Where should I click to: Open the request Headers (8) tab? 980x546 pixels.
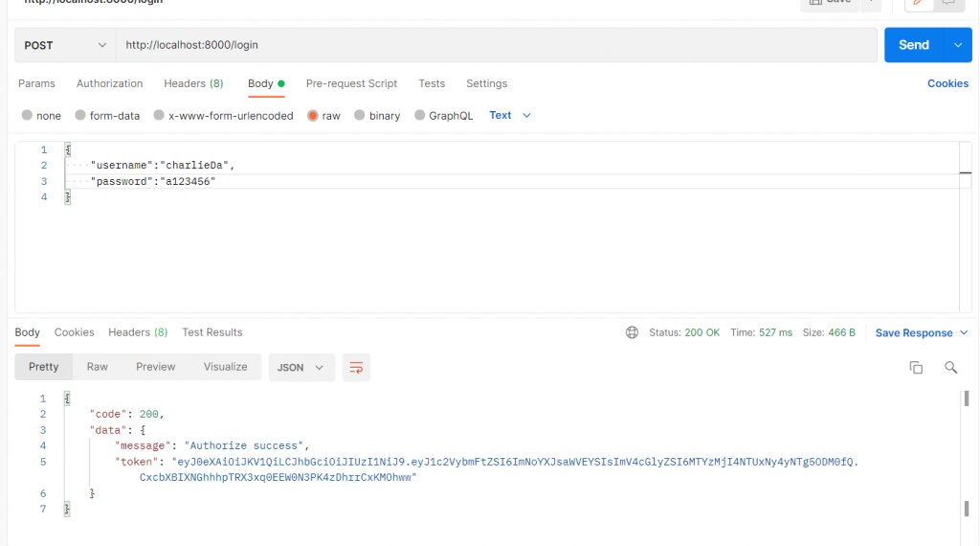coord(193,83)
